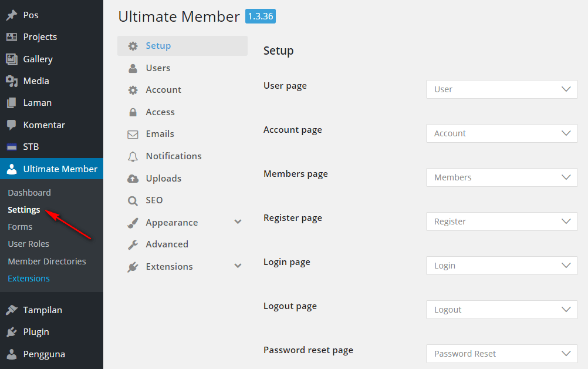Open the User page dropdown

502,89
